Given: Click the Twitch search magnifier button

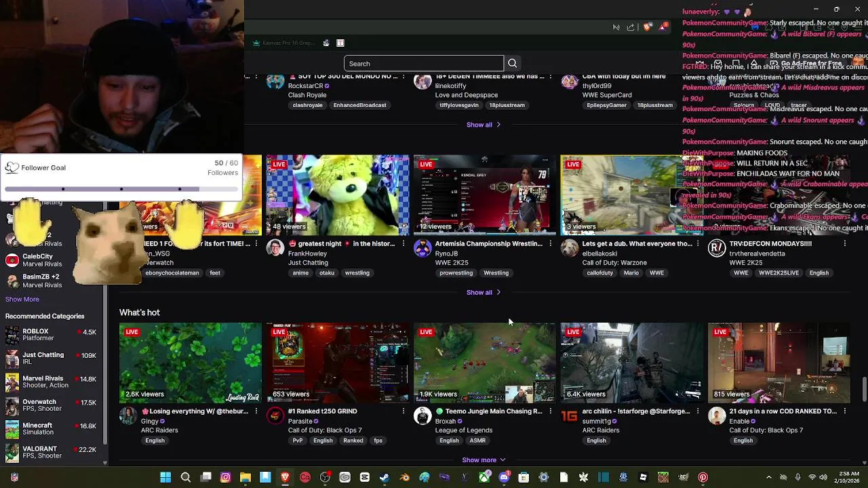Looking at the screenshot, I should [x=513, y=64].
